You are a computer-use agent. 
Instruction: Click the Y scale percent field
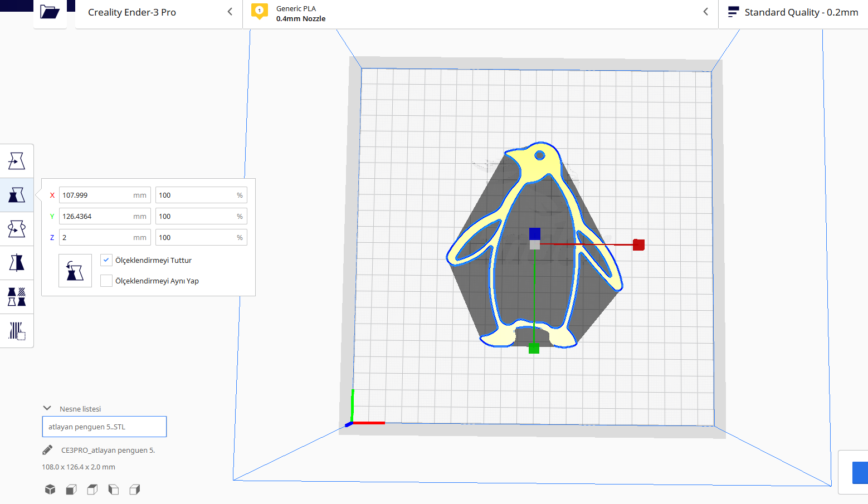tap(201, 216)
